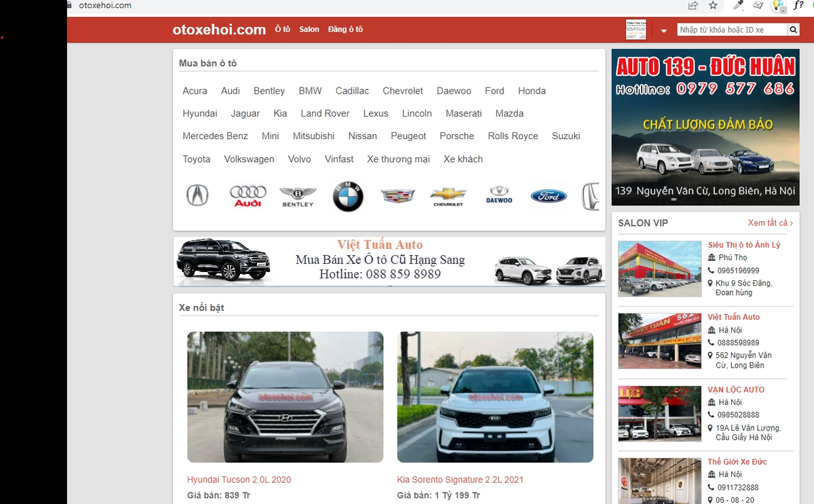Open the Việt Tuấn Auto banner ad
814x504 pixels.
click(x=389, y=261)
